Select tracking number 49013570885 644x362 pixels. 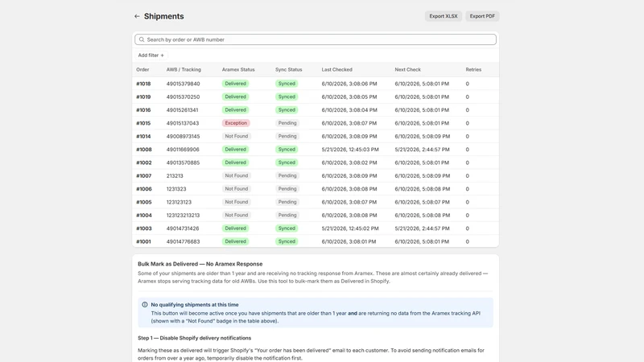click(184, 162)
